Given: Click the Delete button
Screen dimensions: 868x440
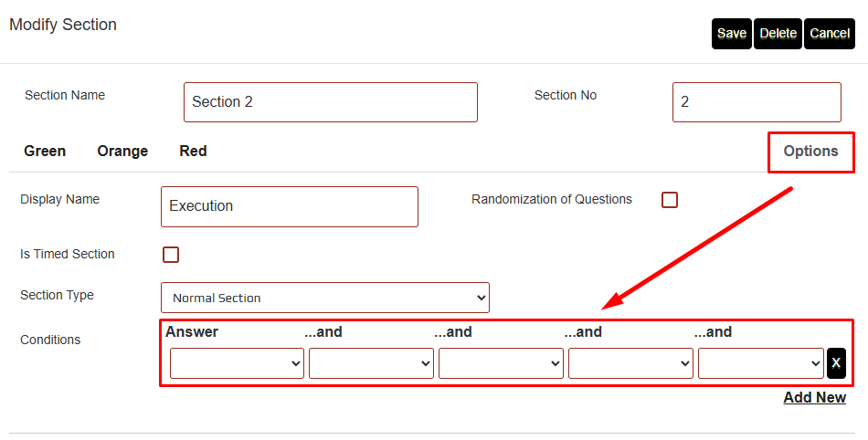Looking at the screenshot, I should (x=778, y=34).
